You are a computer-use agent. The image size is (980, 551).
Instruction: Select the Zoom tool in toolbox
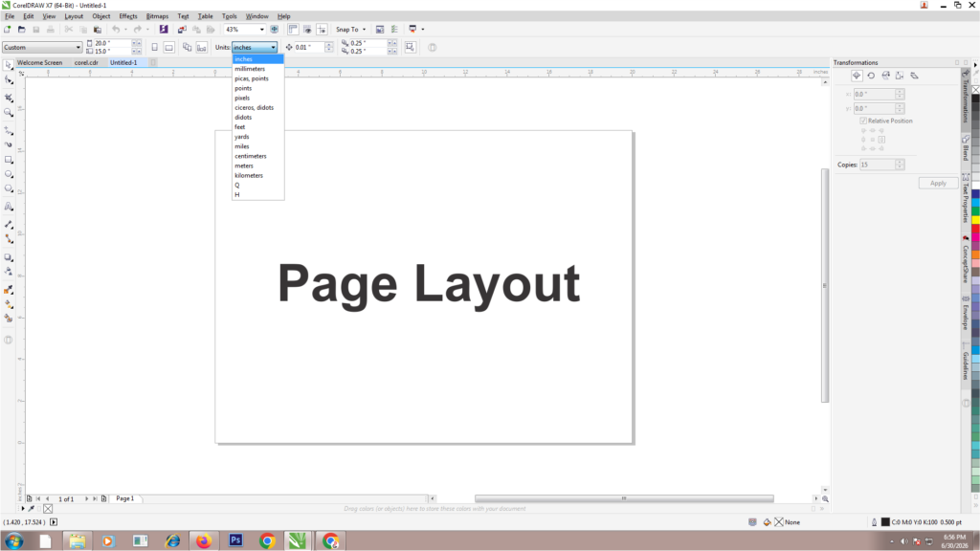point(8,113)
